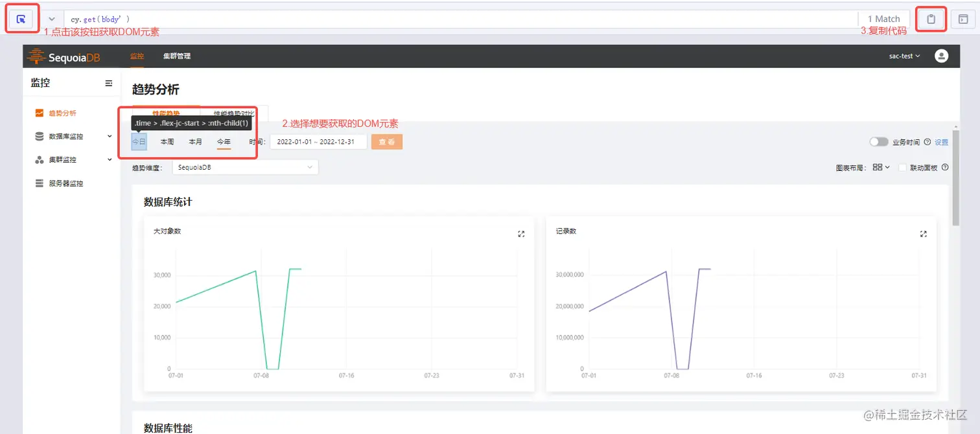The image size is (980, 434).
Task: Click the 记录数 chart title
Action: click(x=566, y=231)
